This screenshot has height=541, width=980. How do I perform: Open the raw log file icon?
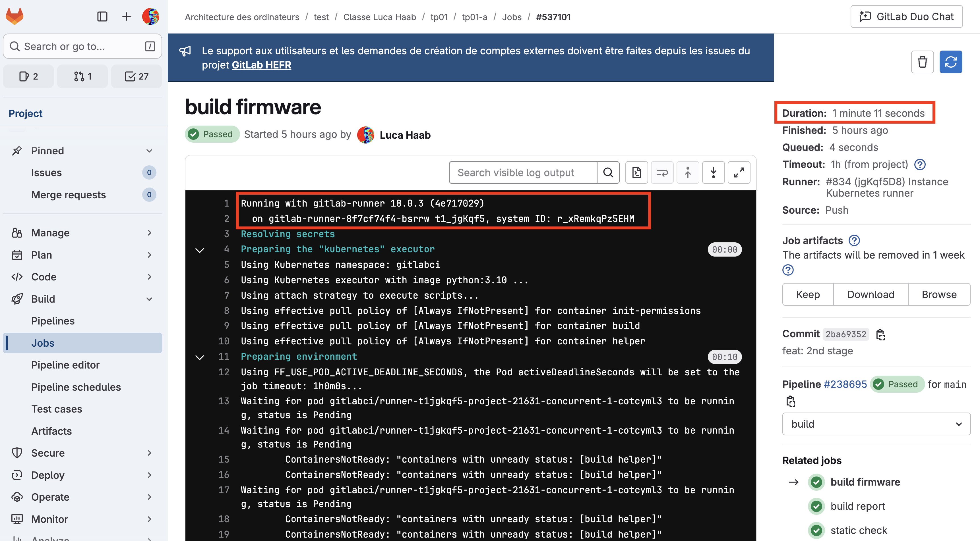click(636, 172)
